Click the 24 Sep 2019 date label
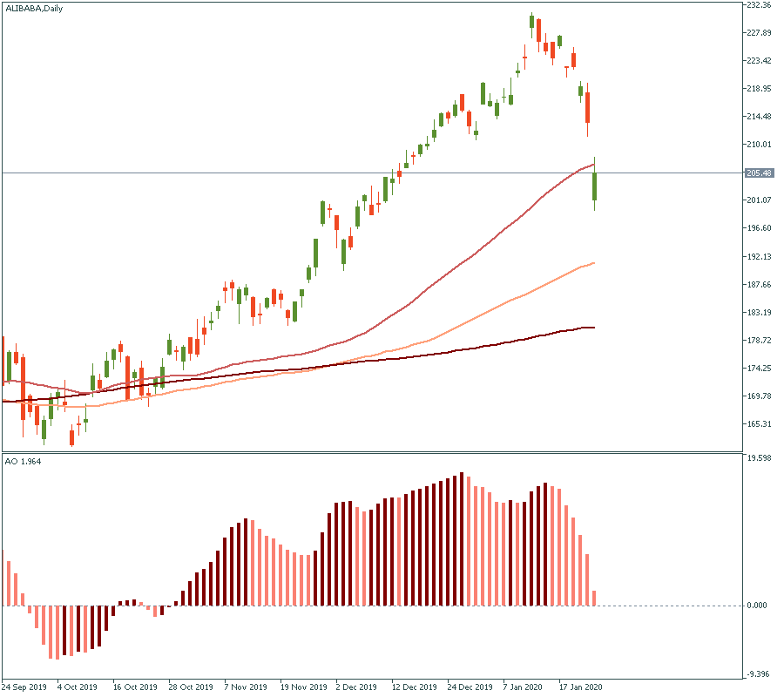784x697 pixels. [x=24, y=687]
